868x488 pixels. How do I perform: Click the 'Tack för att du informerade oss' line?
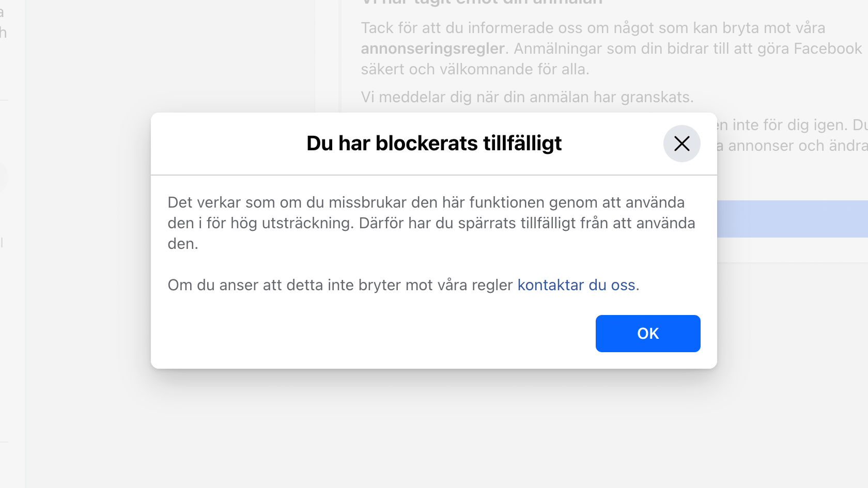593,28
